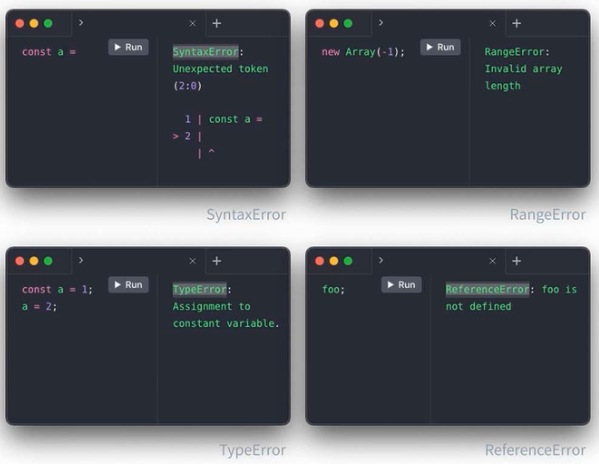Click the highlighted SyntaxError text in output
The width and height of the screenshot is (599, 464).
click(206, 52)
